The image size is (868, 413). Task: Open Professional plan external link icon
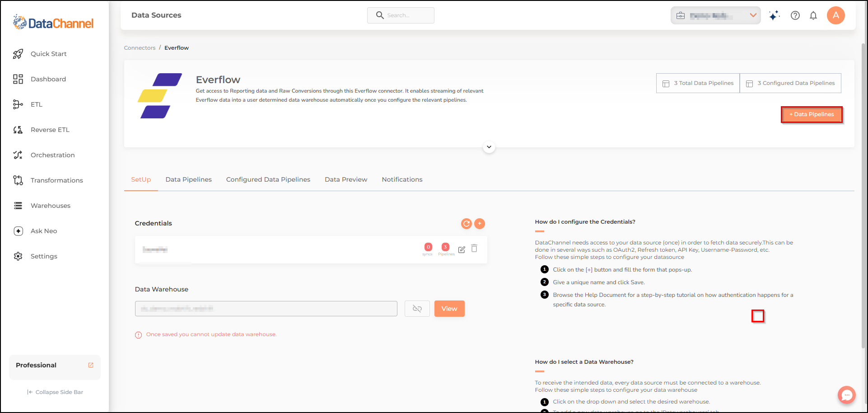click(x=91, y=365)
